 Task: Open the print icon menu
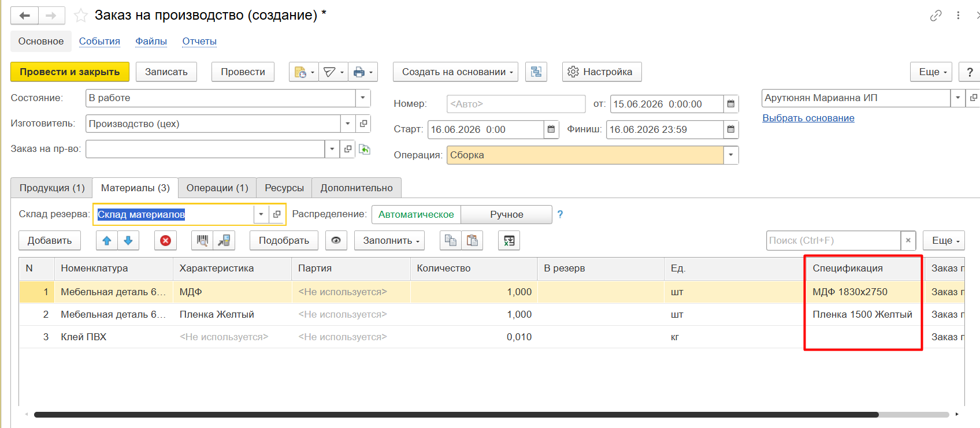point(363,72)
